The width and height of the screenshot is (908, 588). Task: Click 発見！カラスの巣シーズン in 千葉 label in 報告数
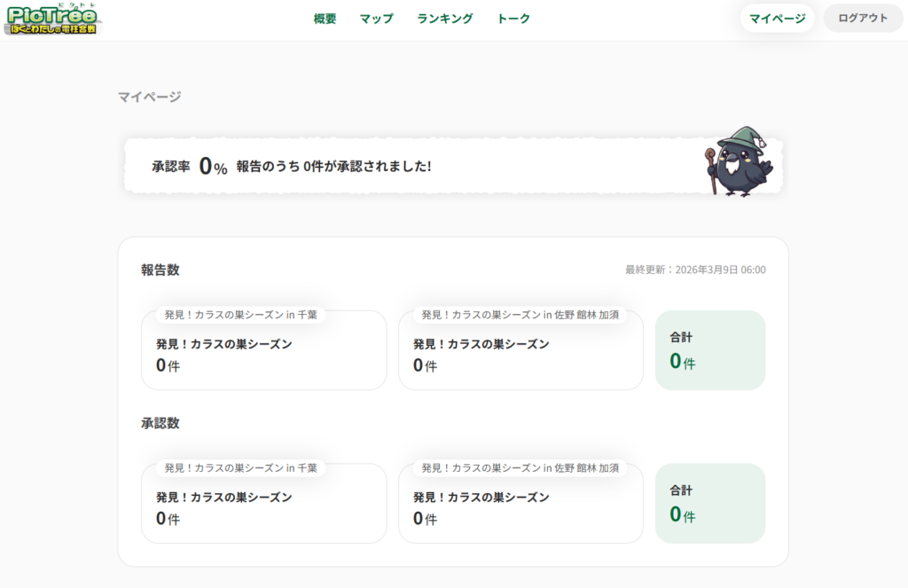click(x=241, y=315)
